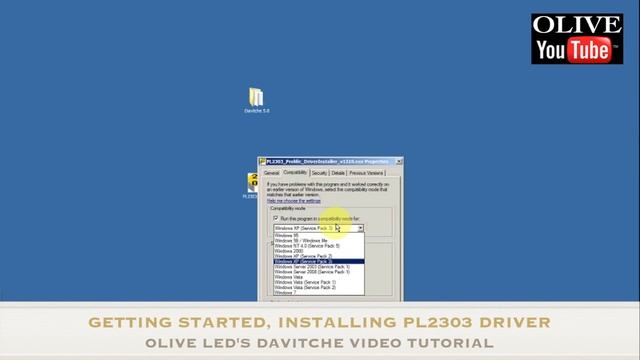
Task: Open the Davitche 5.0 desktop folder
Action: 257,100
